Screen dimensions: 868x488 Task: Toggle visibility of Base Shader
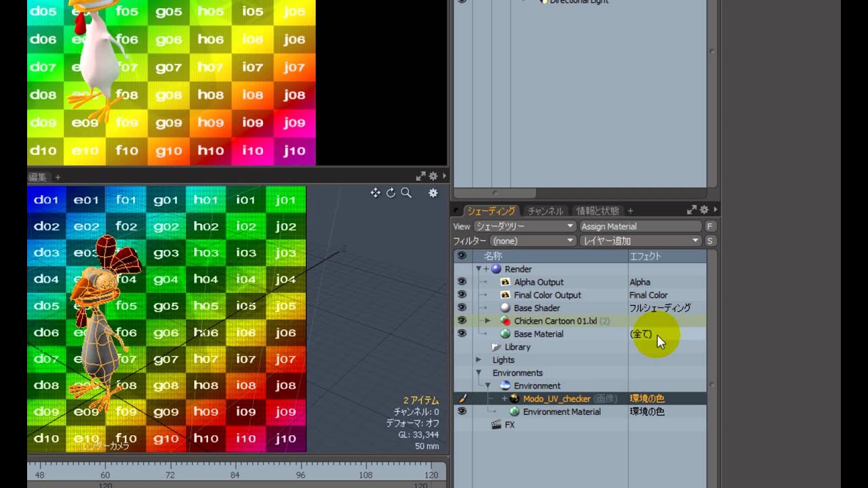[462, 308]
